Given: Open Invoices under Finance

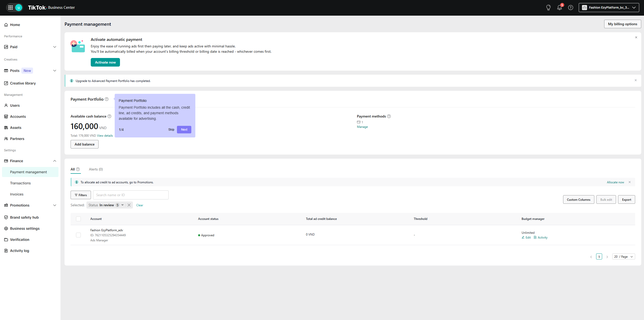Looking at the screenshot, I should (x=30, y=194).
